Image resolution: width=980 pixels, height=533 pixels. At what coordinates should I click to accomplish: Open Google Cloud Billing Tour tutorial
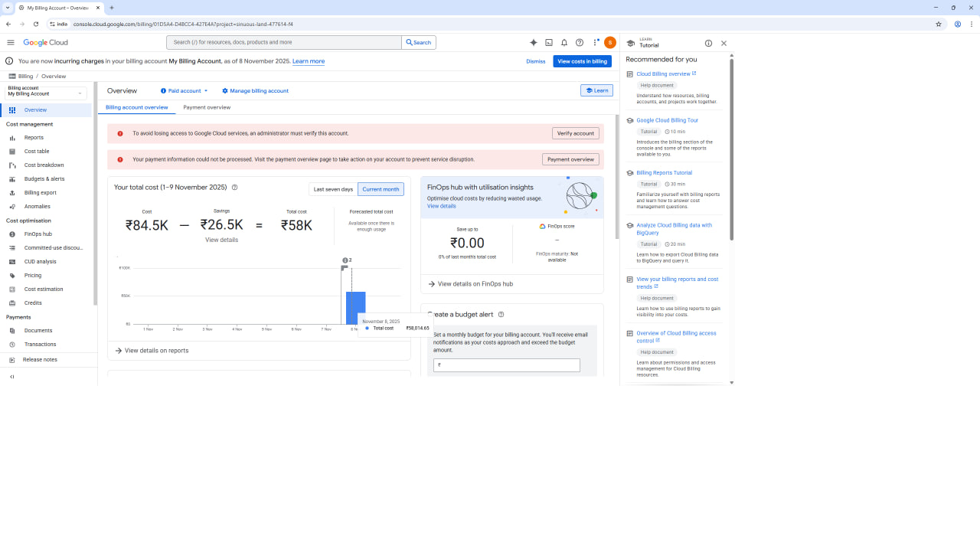668,120
